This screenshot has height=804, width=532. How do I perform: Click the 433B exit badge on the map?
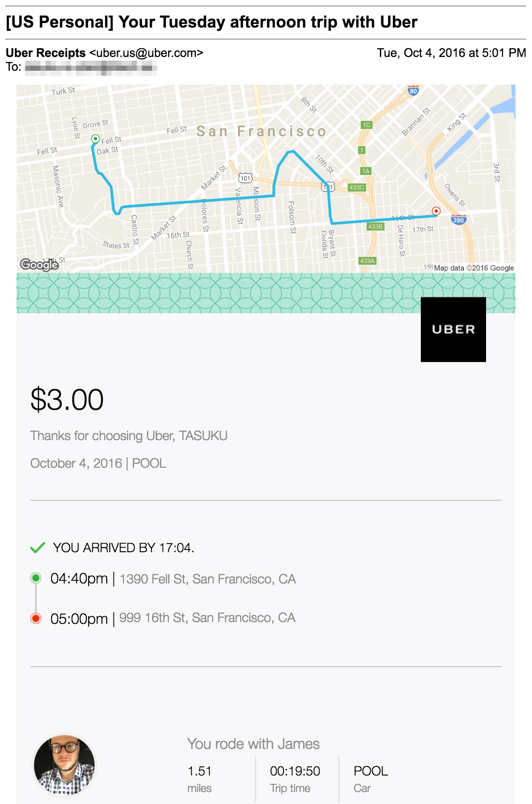[x=375, y=226]
